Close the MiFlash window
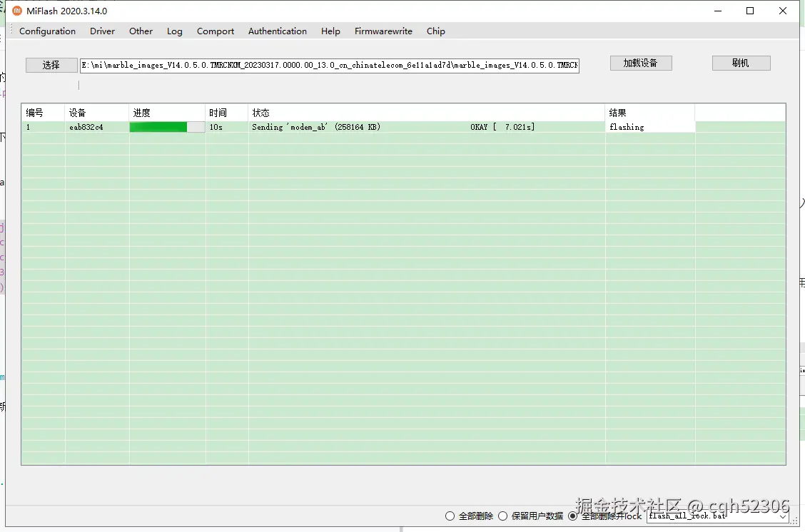This screenshot has height=532, width=805. point(783,11)
